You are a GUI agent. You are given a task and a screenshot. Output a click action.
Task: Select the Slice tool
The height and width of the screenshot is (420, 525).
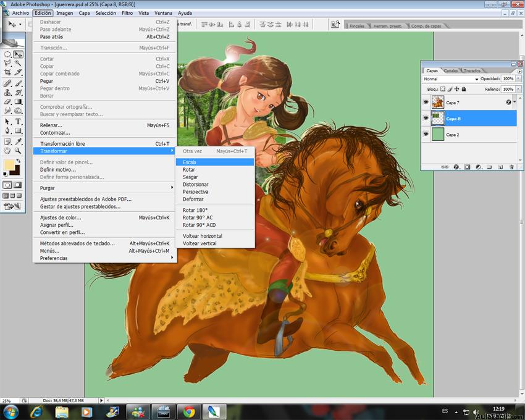click(x=18, y=72)
